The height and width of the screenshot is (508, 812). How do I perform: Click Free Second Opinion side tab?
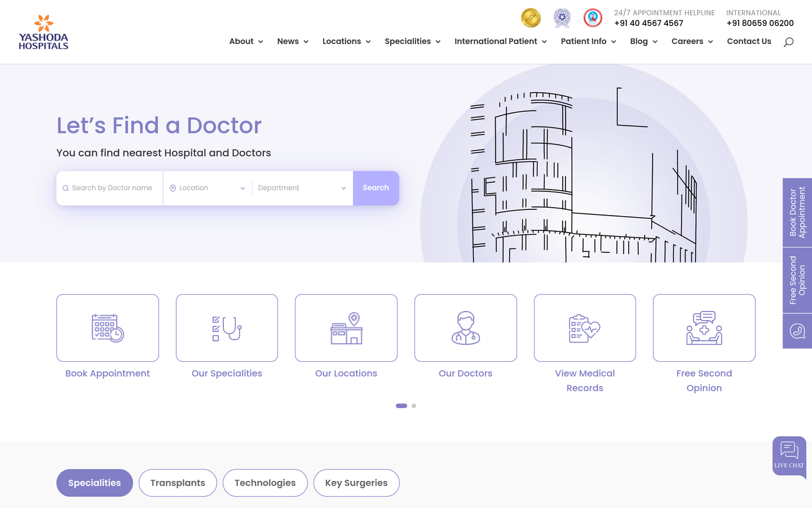tap(797, 281)
